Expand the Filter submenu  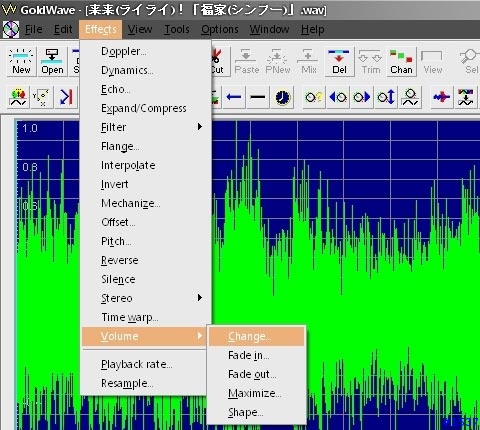pyautogui.click(x=146, y=127)
